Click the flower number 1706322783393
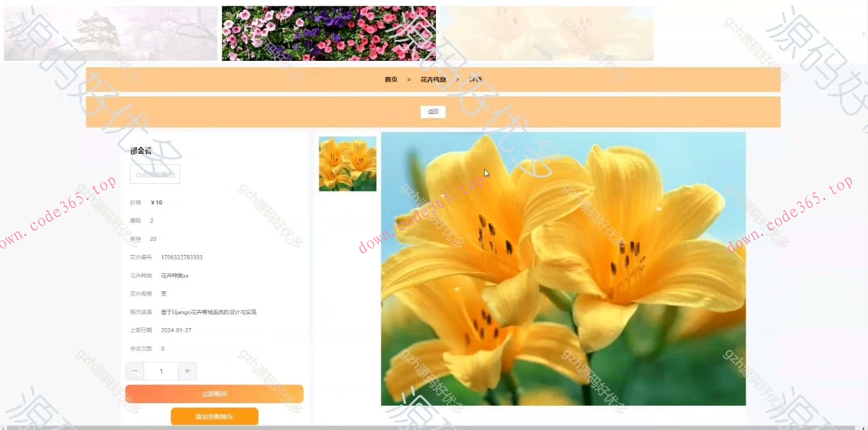The image size is (868, 430). pyautogui.click(x=182, y=257)
